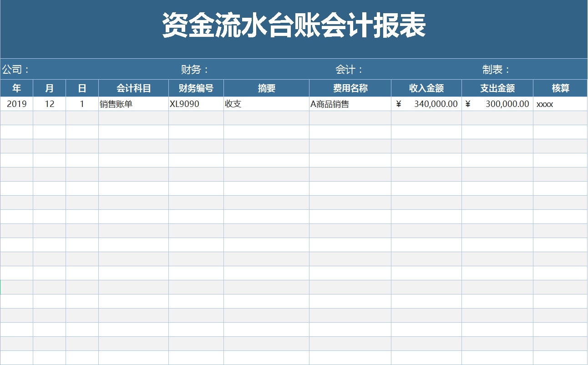588x365 pixels.
Task: Click the day cell with 1
Action: coord(82,104)
